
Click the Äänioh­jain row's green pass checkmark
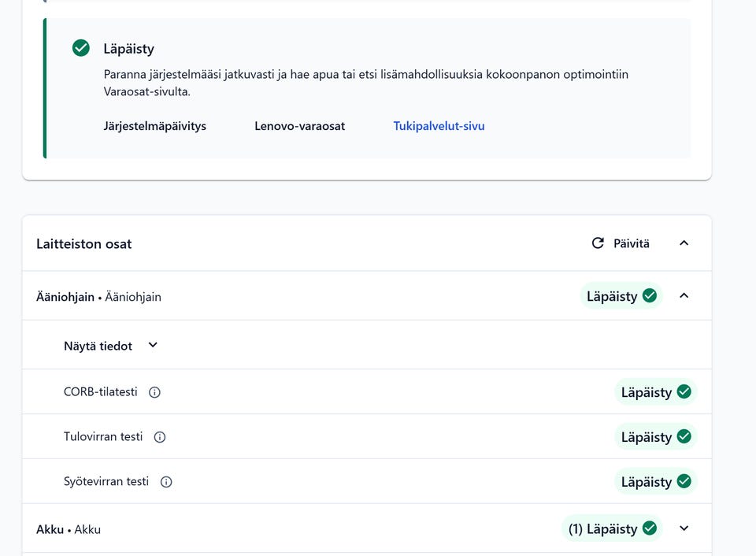(x=650, y=296)
